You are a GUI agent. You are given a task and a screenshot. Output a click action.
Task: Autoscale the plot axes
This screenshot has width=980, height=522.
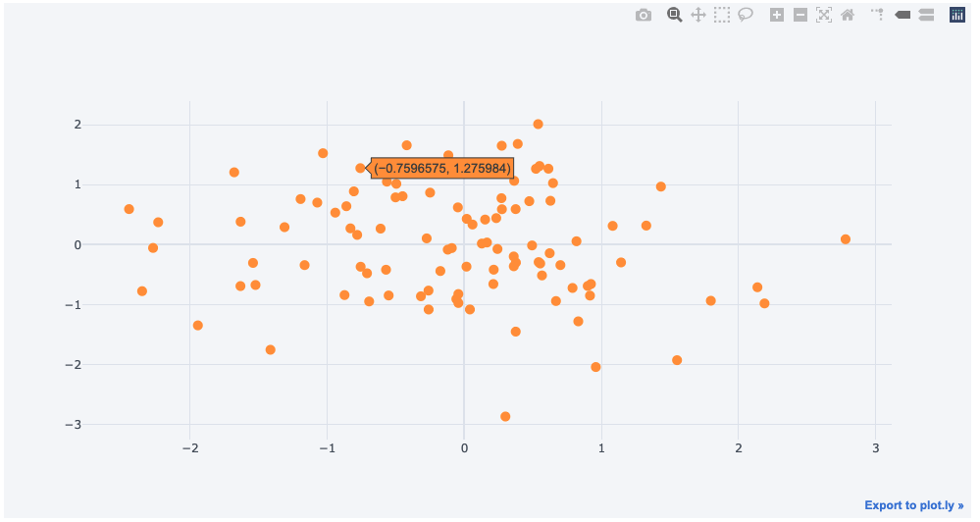click(x=824, y=15)
